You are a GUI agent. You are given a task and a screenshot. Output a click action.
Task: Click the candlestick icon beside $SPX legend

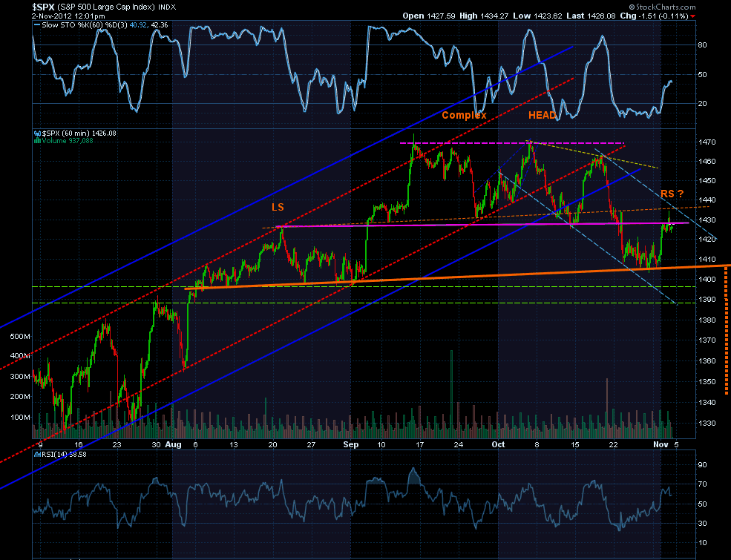click(x=37, y=134)
